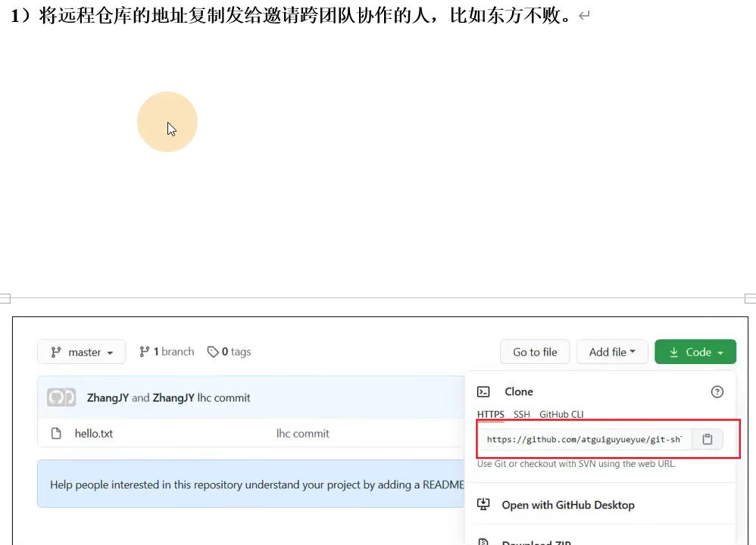Image resolution: width=756 pixels, height=545 pixels.
Task: Click the clone help question mark icon
Action: tap(717, 392)
